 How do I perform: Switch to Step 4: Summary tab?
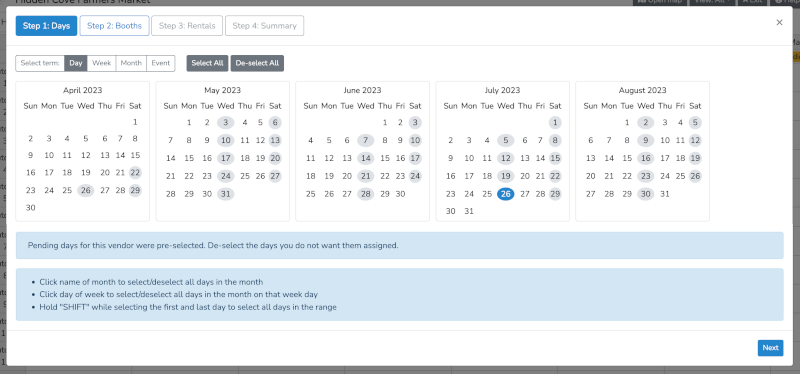[264, 26]
